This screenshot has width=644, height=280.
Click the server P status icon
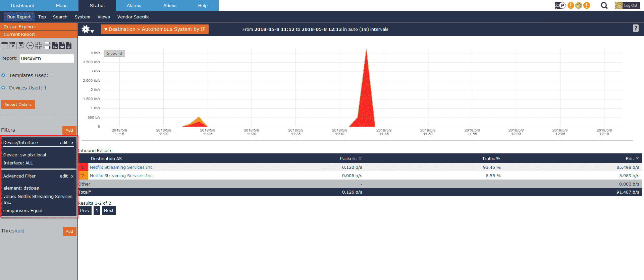pos(560,5)
